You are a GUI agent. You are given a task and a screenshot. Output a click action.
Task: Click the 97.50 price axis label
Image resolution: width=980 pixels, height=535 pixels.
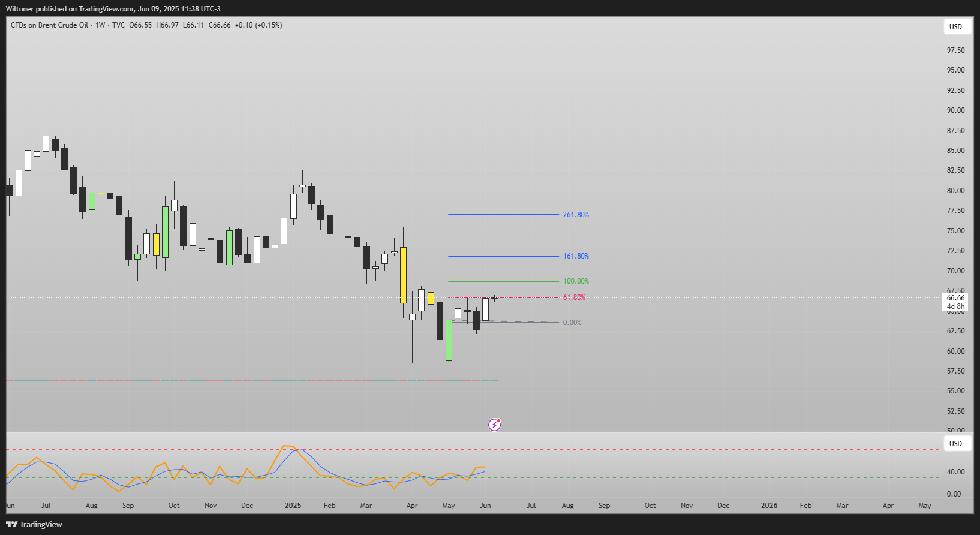[x=955, y=50]
